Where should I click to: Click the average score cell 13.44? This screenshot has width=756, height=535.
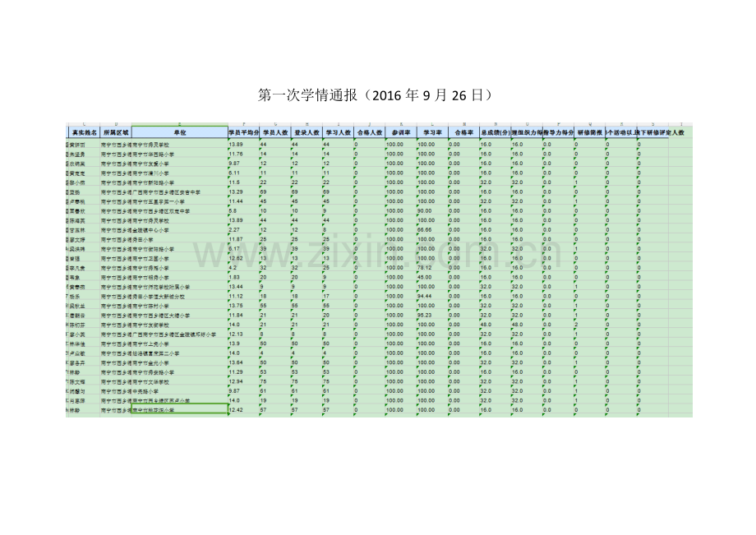pyautogui.click(x=243, y=287)
